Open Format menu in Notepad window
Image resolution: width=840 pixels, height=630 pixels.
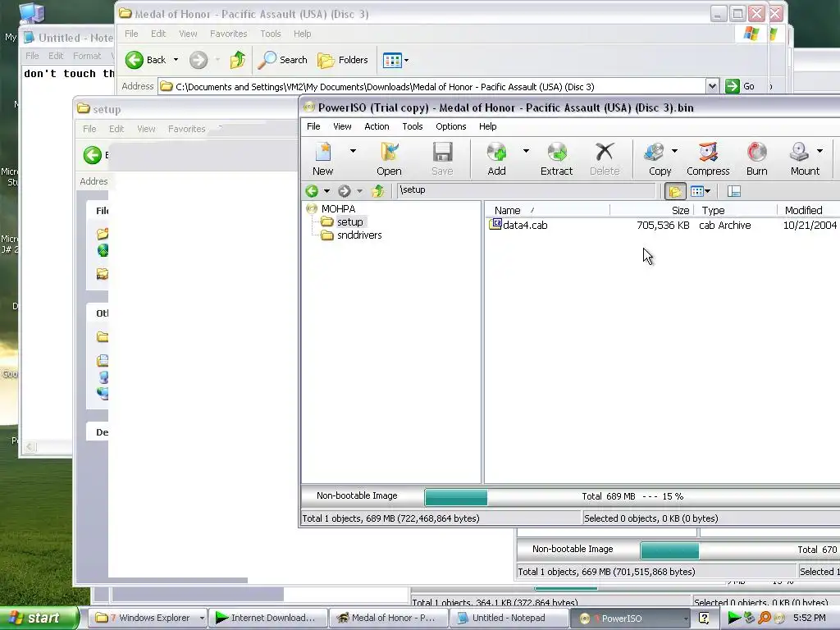tap(87, 56)
